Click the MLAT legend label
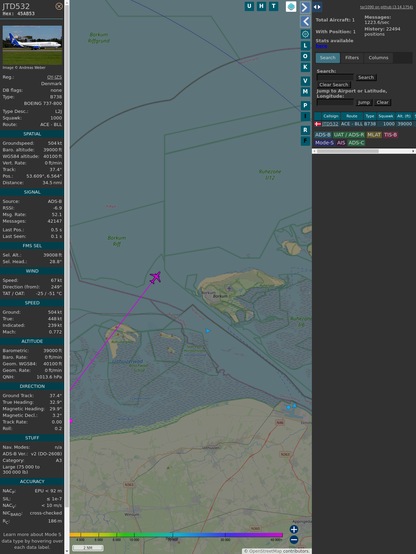Viewport: 416px width, 554px height. coord(374,135)
